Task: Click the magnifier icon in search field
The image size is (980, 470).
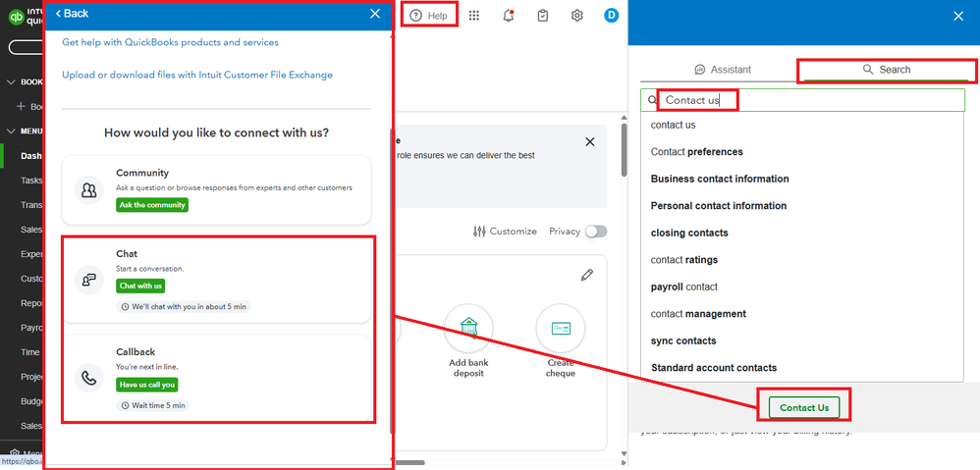Action: [652, 100]
